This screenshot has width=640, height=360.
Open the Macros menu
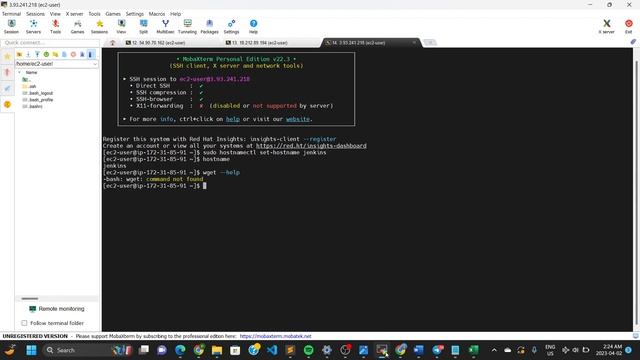tap(157, 14)
